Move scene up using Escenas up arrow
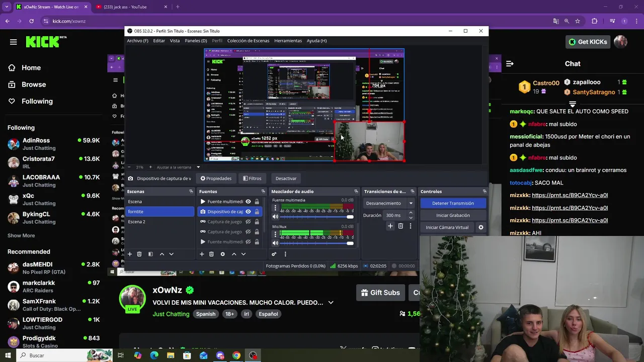 click(x=162, y=254)
